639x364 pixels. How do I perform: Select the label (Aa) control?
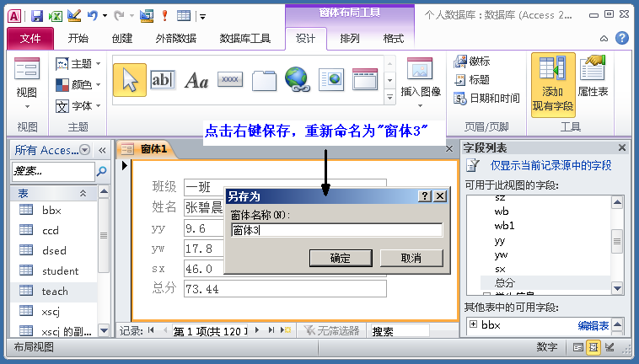[196, 80]
